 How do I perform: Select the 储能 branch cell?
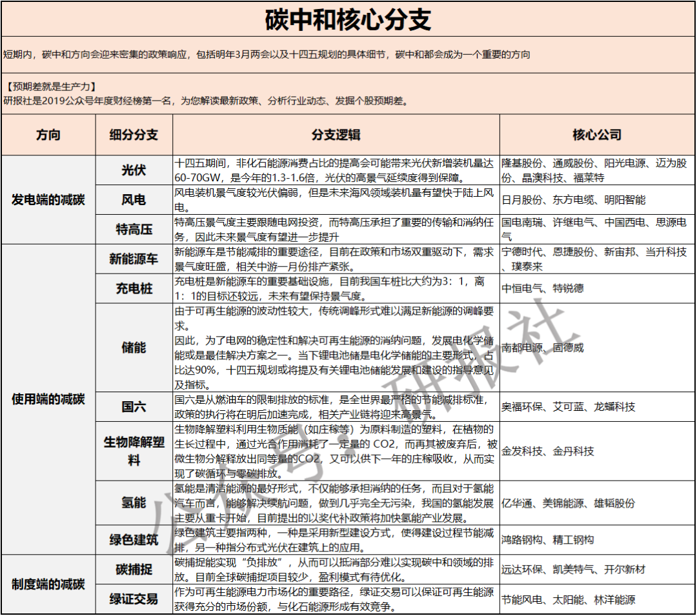click(134, 347)
